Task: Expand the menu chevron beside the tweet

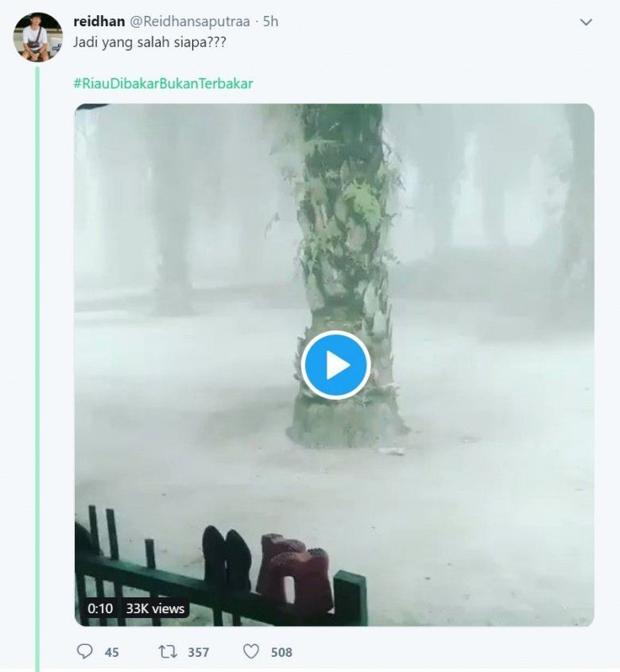Action: (585, 20)
